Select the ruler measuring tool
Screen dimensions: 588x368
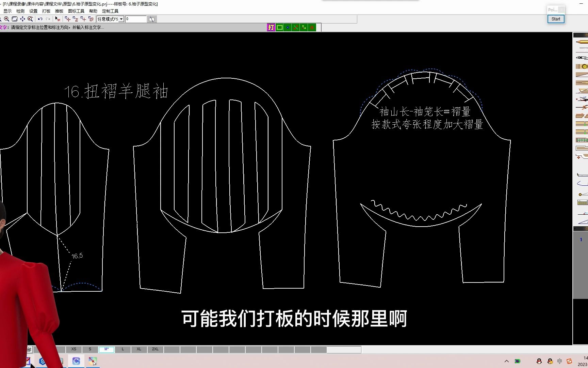click(582, 175)
